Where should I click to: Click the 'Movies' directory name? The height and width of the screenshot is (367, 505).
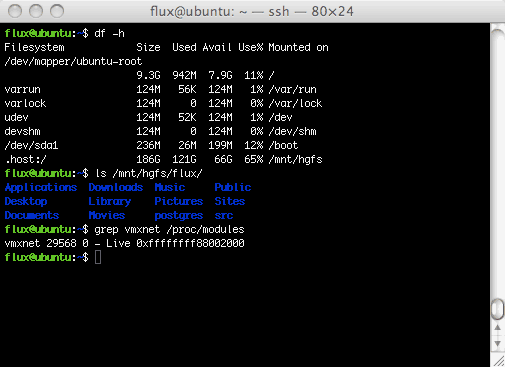[107, 215]
